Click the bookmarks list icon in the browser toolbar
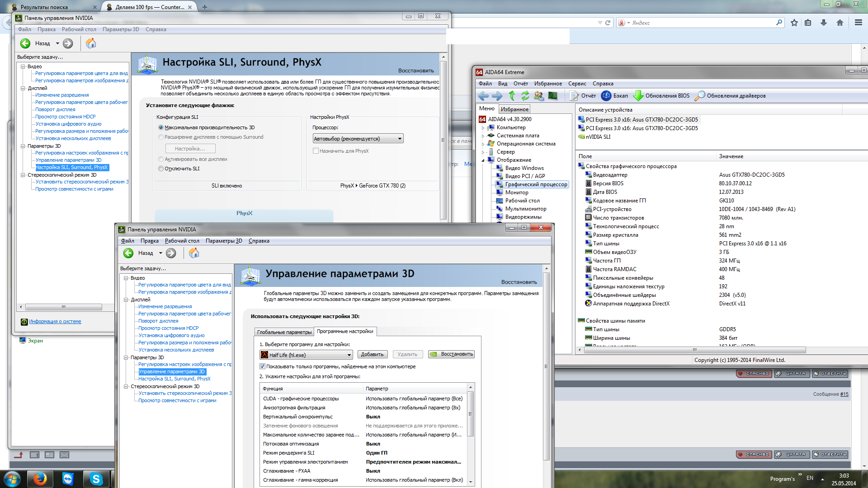 (x=808, y=23)
